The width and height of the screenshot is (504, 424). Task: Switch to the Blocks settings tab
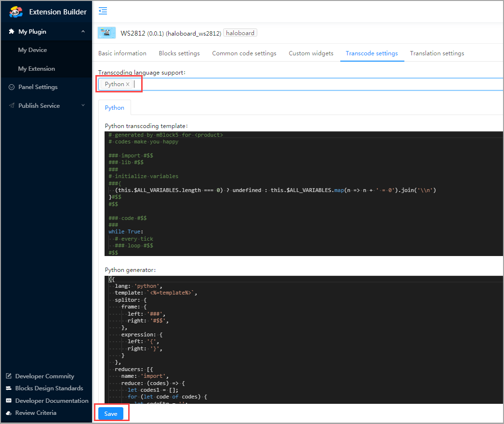(x=179, y=53)
